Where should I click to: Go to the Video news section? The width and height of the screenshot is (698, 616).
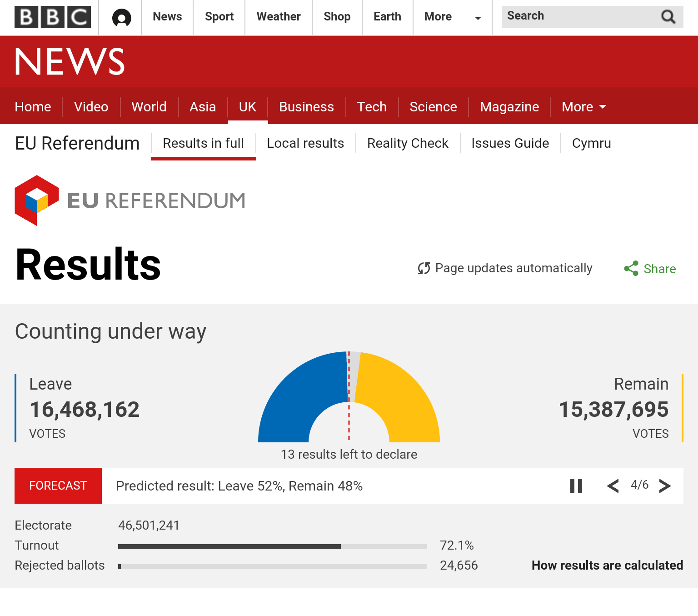pos(91,107)
